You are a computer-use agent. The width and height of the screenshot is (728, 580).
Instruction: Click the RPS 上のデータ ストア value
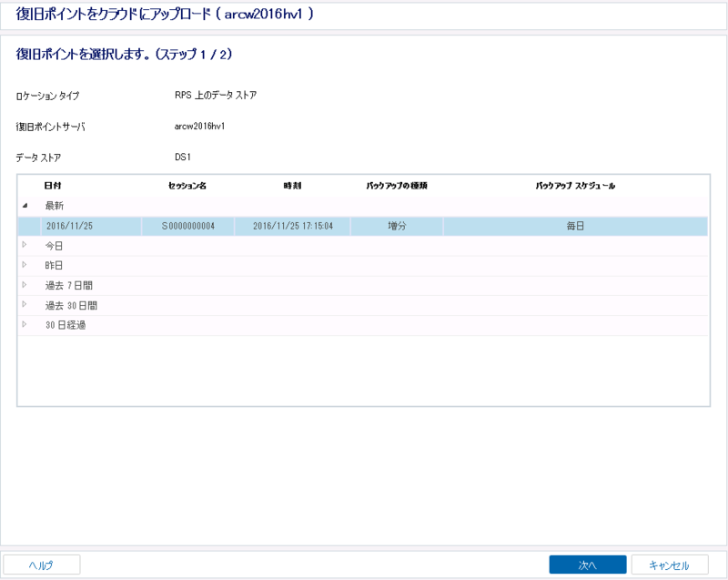216,96
